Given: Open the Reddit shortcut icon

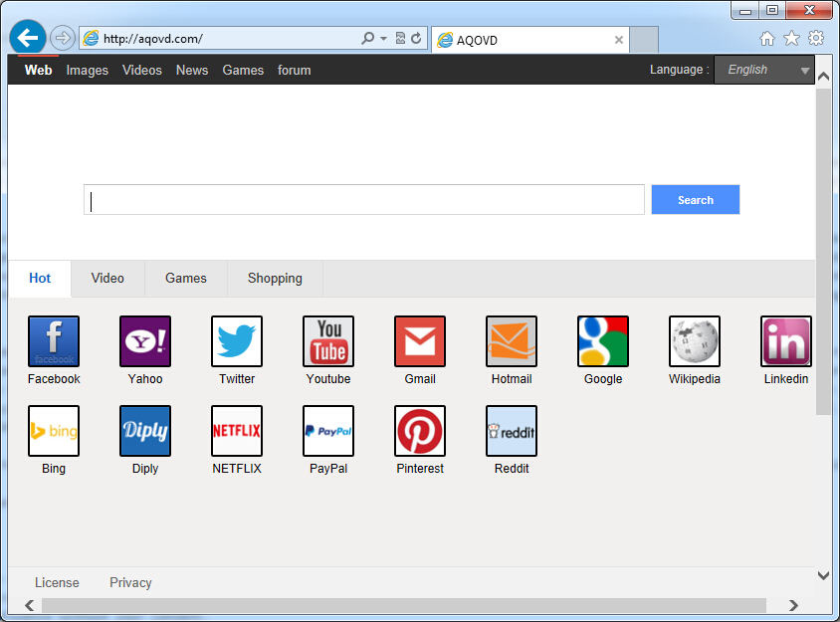Looking at the screenshot, I should [x=512, y=431].
